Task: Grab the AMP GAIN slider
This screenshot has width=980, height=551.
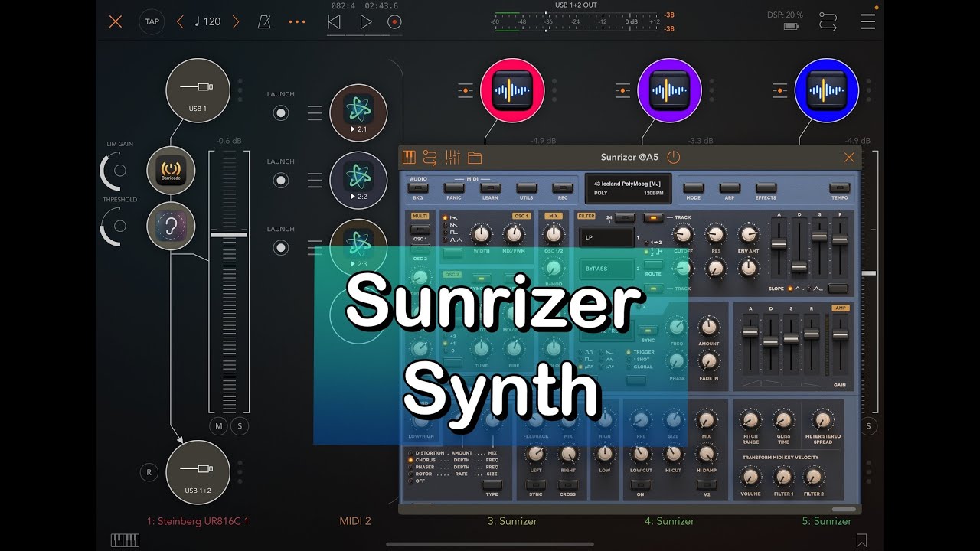Action: (840, 334)
